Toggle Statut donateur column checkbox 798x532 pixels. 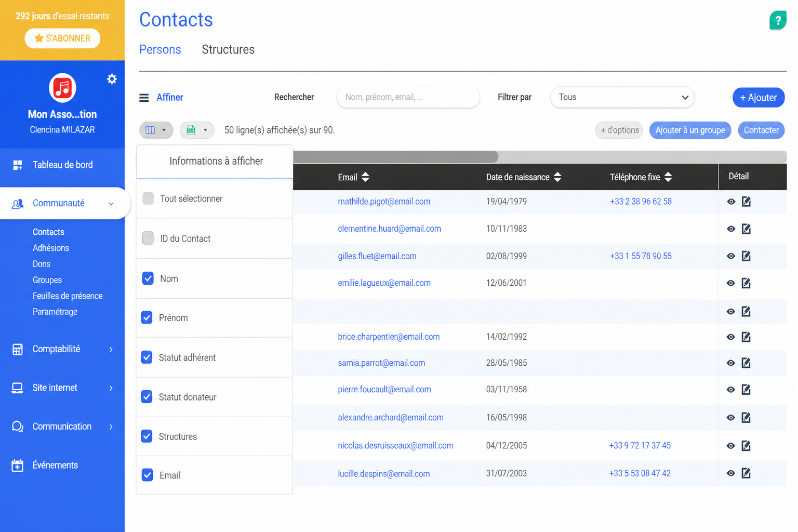point(147,396)
